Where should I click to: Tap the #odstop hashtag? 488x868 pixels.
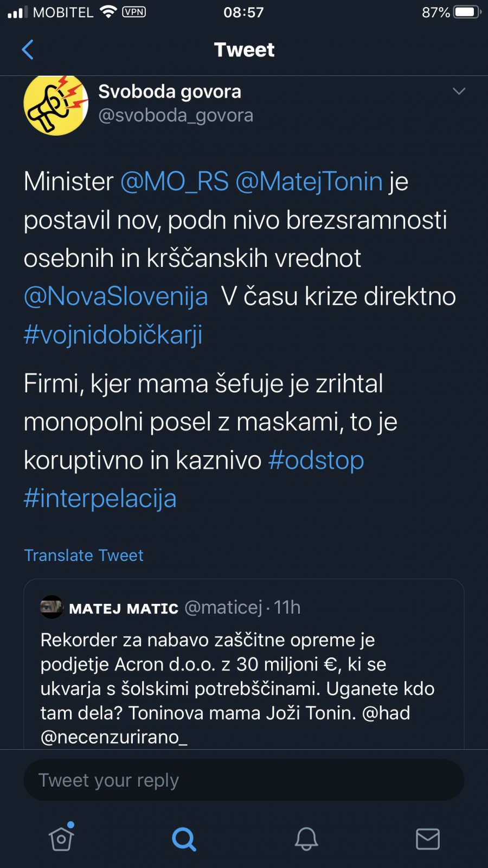[316, 461]
